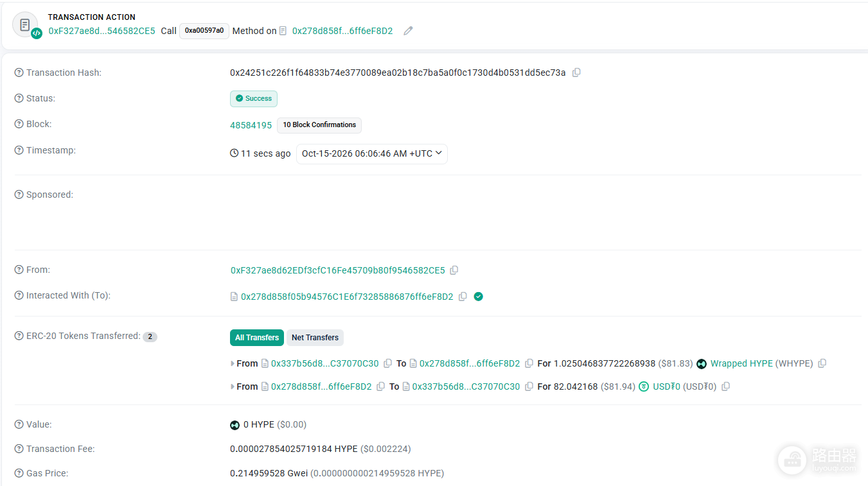This screenshot has width=868, height=486.
Task: Copy the Wrapped HYPE token address
Action: (x=822, y=363)
